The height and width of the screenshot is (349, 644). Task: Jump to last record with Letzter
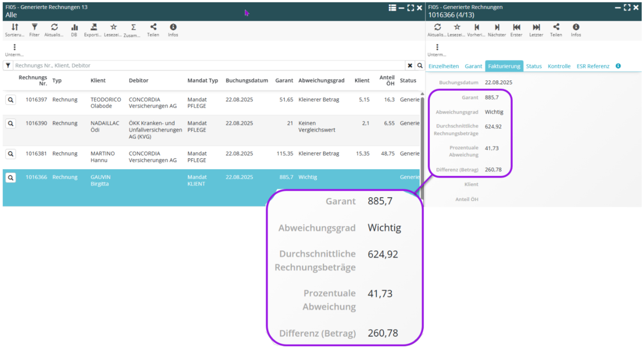(536, 30)
